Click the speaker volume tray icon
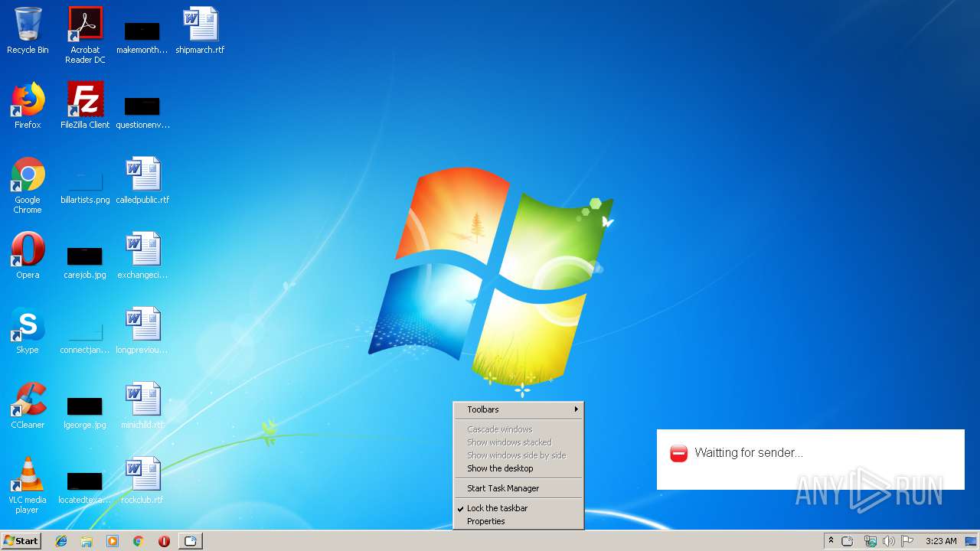The height and width of the screenshot is (551, 980). tap(888, 541)
